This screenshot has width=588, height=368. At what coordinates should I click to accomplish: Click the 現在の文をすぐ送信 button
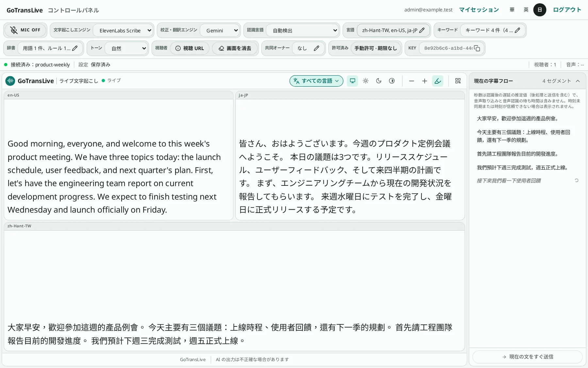point(528,357)
